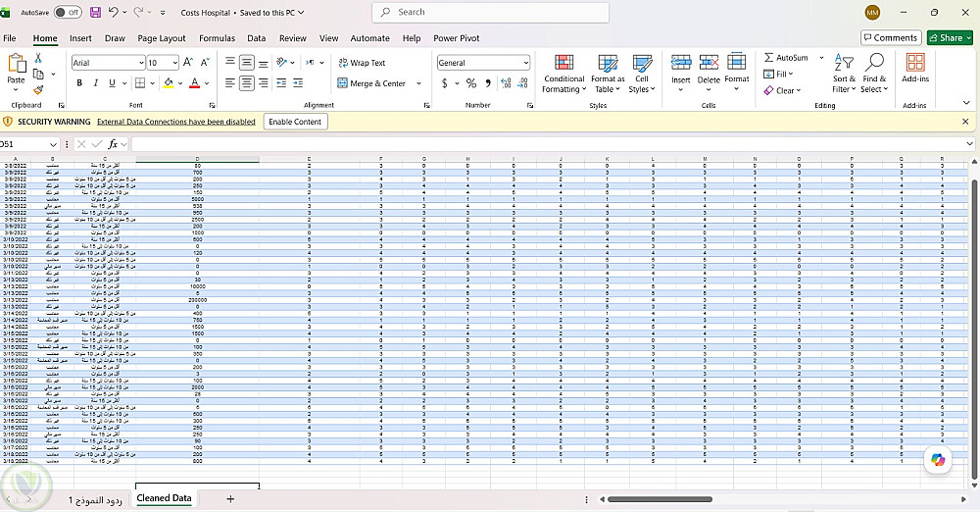Screen dimensions: 980x512
Task: Open the Arial font name dropdown
Action: tap(141, 63)
